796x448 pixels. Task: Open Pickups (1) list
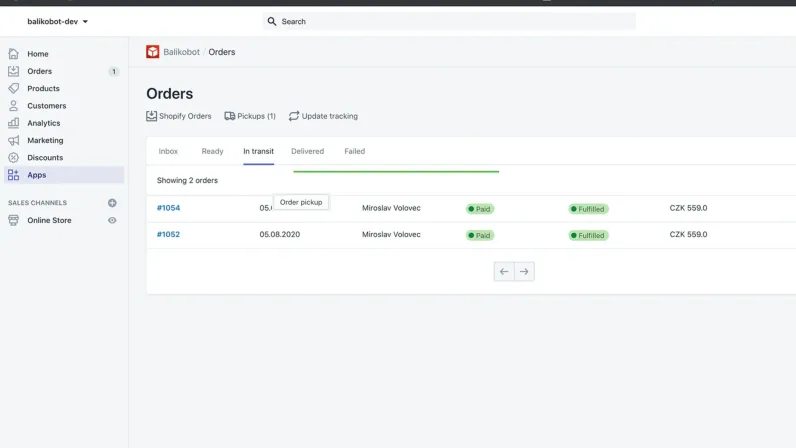coord(250,116)
